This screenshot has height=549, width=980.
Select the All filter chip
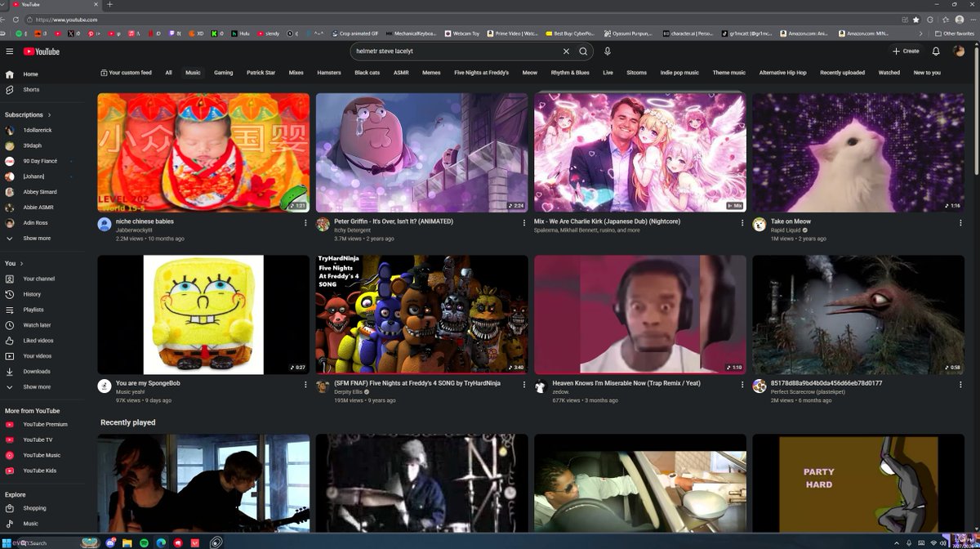(x=168, y=73)
